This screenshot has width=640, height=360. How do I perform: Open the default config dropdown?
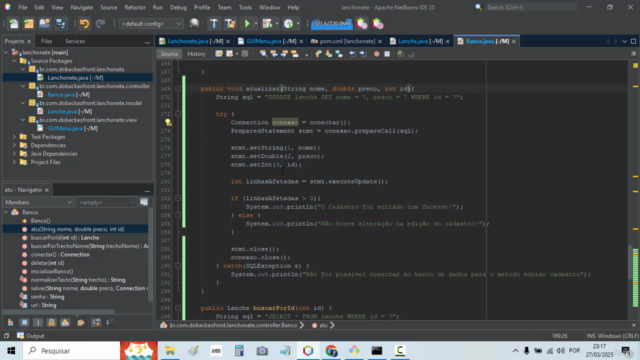coord(151,24)
